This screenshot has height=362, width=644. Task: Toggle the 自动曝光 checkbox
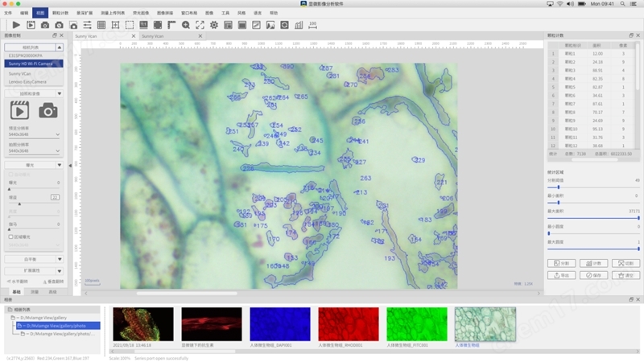pos(10,174)
